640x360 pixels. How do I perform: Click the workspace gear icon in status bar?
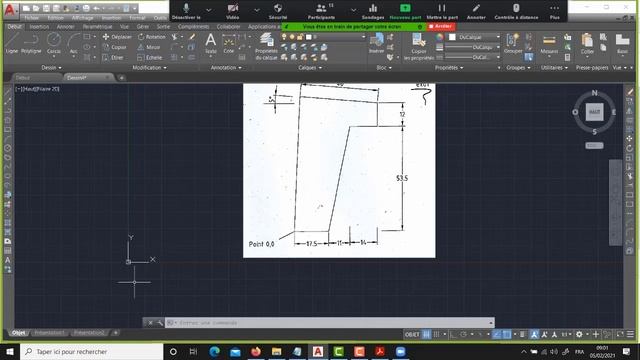coord(579,334)
